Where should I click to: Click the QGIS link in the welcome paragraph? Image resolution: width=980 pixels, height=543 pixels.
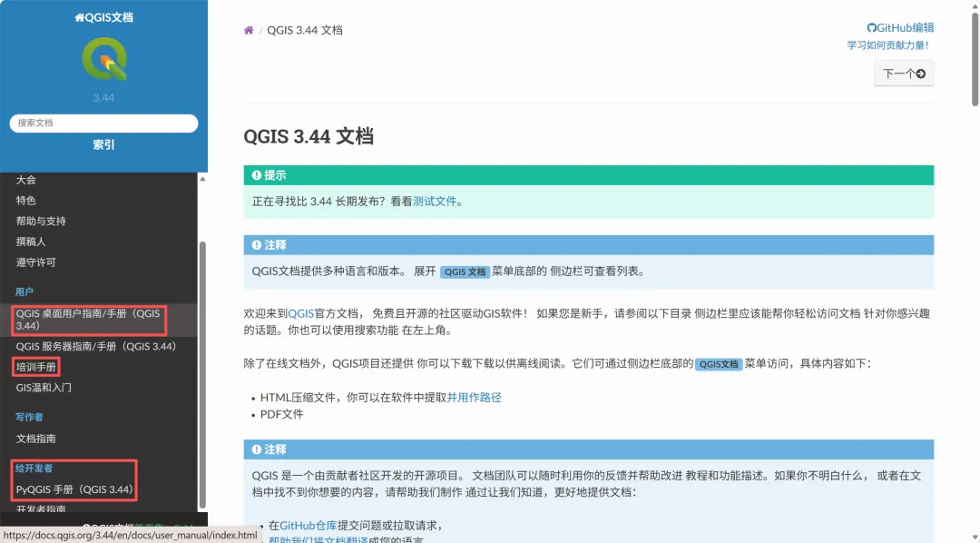300,314
